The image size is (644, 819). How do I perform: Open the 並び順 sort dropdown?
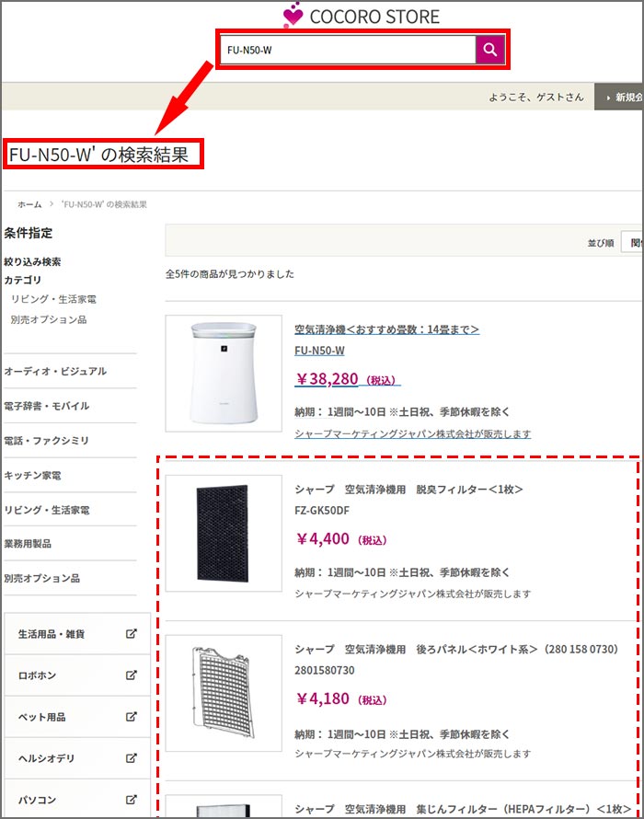pyautogui.click(x=631, y=243)
